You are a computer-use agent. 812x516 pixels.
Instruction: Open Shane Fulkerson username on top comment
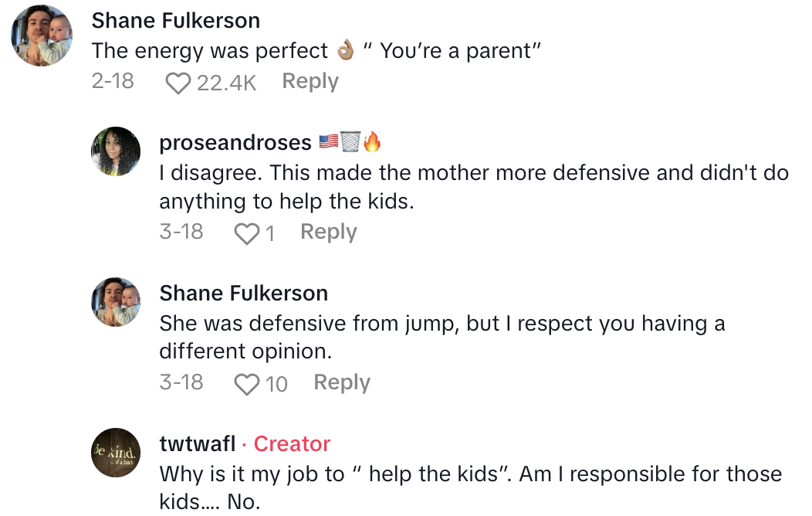pos(176,20)
